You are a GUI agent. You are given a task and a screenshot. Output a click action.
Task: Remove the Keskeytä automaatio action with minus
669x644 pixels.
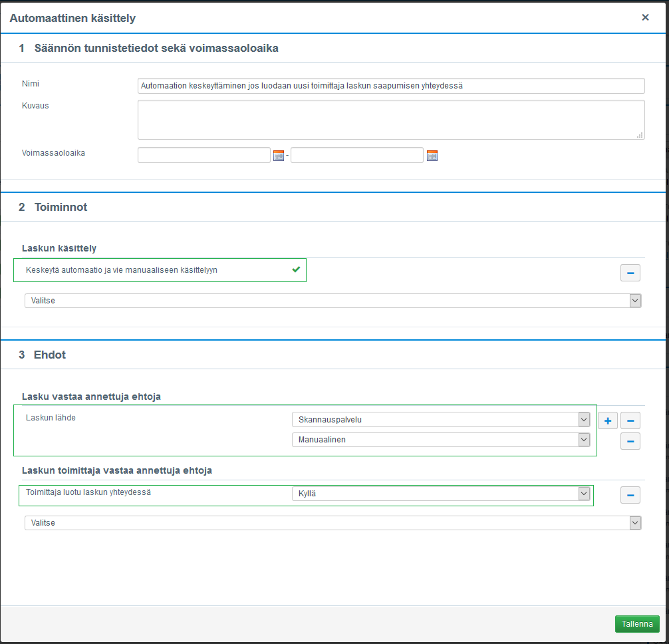(x=630, y=272)
